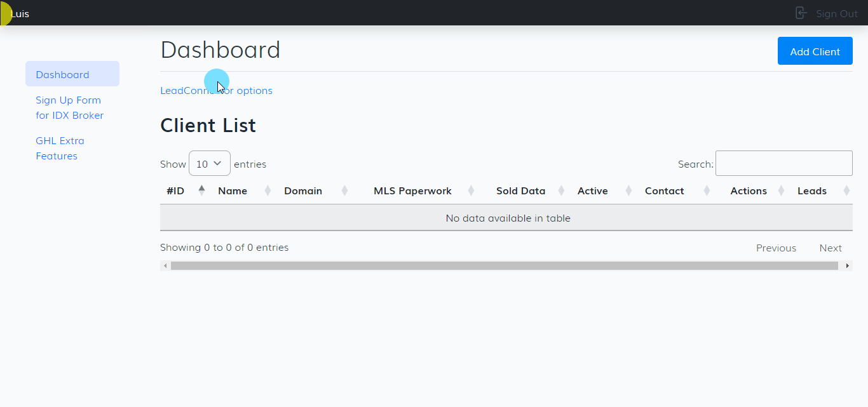Go to GHL Extra Features page
This screenshot has width=868, height=407.
60,149
